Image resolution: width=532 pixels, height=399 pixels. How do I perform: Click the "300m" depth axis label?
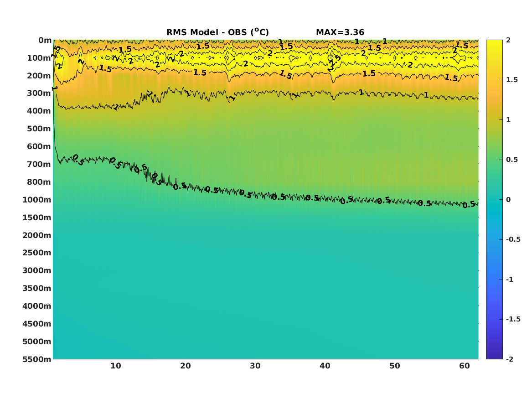tap(39, 93)
